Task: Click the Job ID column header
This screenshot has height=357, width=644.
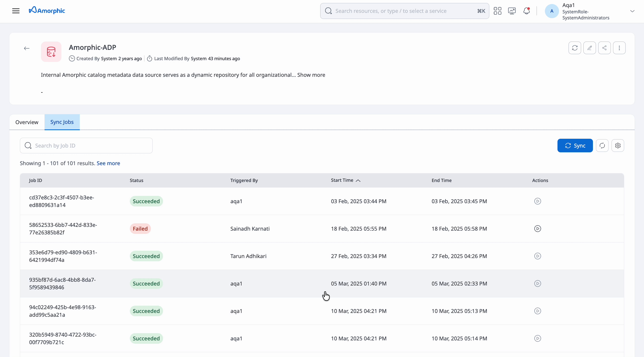Action: 35,181
